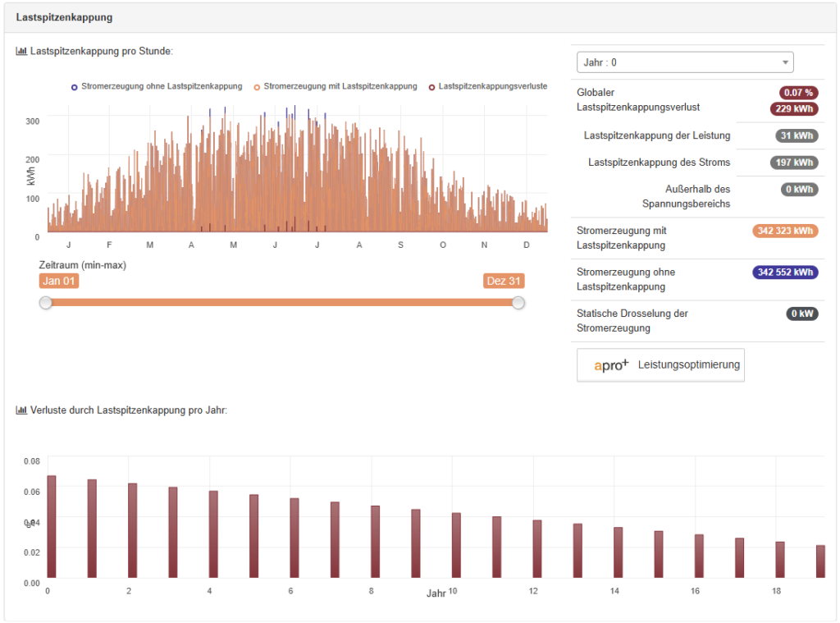Click the 197 kWh Strom capping badge

[793, 163]
